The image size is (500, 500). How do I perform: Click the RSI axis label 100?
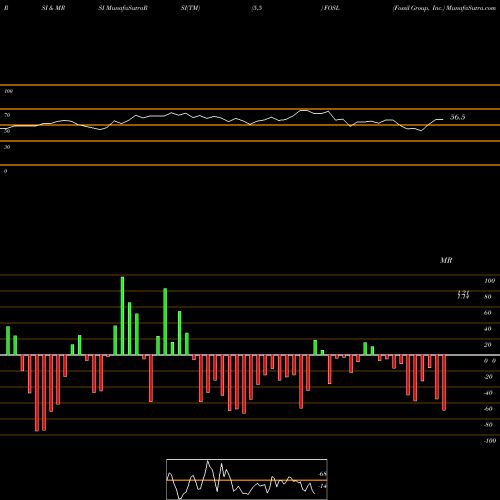click(9, 91)
